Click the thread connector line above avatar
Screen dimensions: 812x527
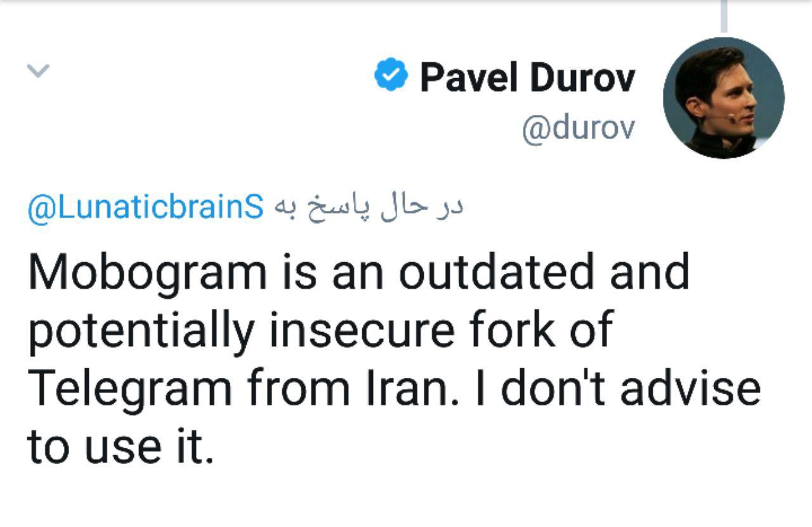[723, 16]
